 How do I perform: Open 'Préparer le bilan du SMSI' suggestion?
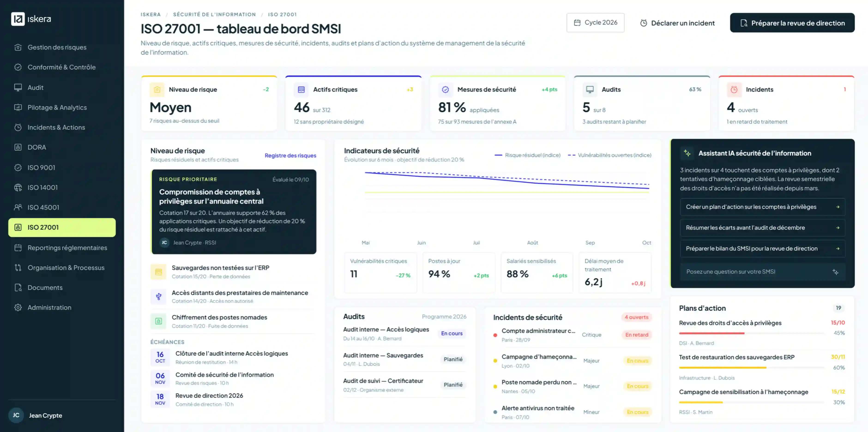pos(762,249)
